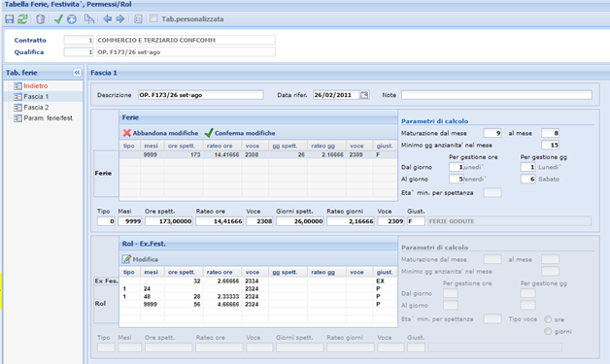Click the trash bin delete icon
This screenshot has height=364, width=610.
[x=41, y=19]
